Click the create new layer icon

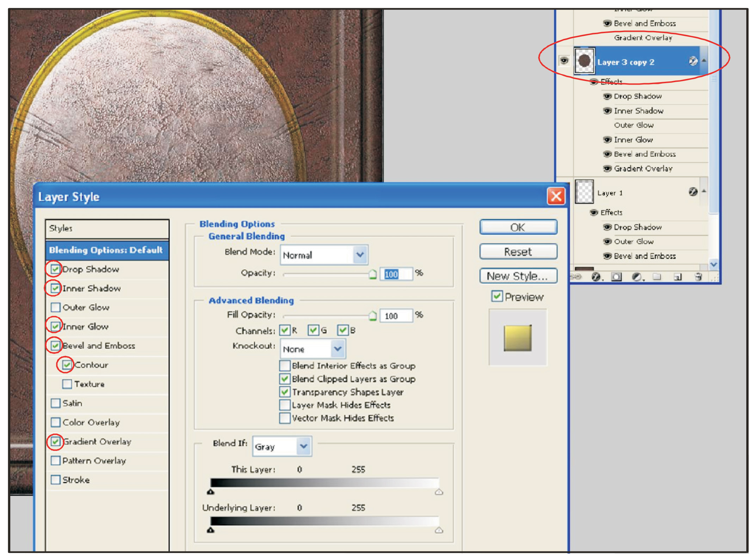[677, 277]
